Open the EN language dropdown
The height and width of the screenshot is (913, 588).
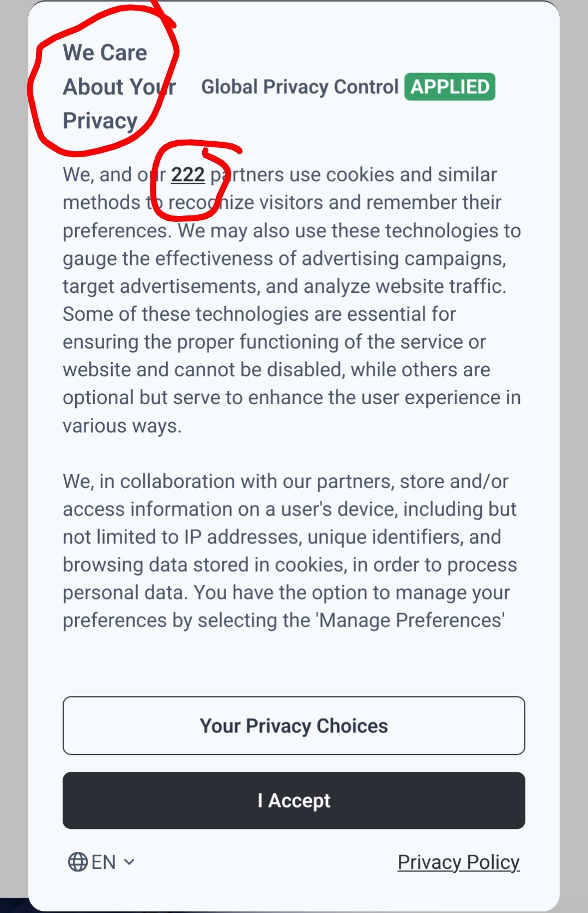click(x=102, y=862)
